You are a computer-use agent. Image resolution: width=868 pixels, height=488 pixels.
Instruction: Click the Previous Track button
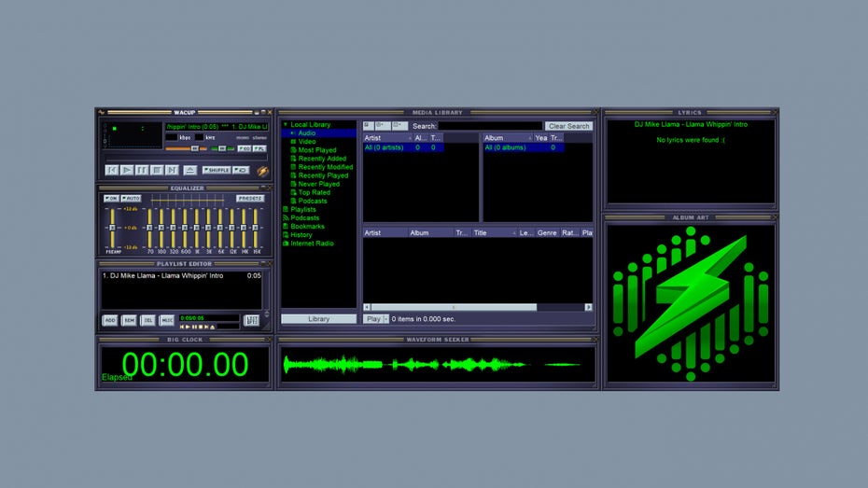click(x=112, y=171)
